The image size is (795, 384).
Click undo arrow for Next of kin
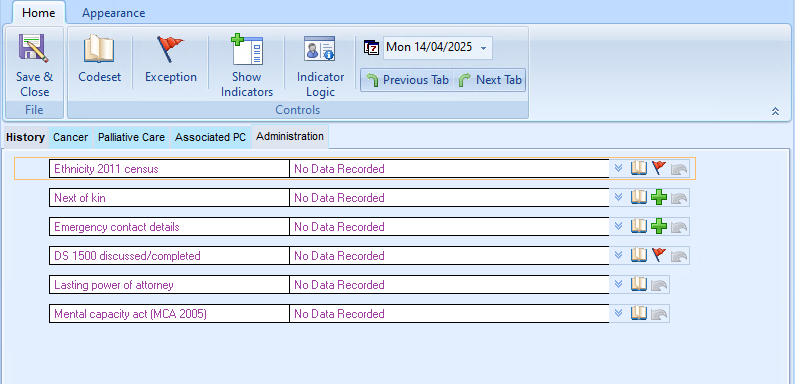pyautogui.click(x=679, y=198)
